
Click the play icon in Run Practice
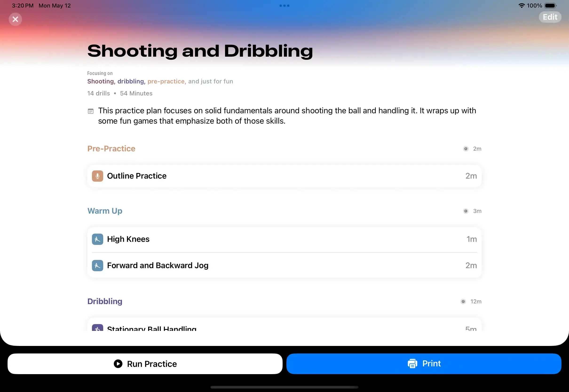tap(118, 364)
